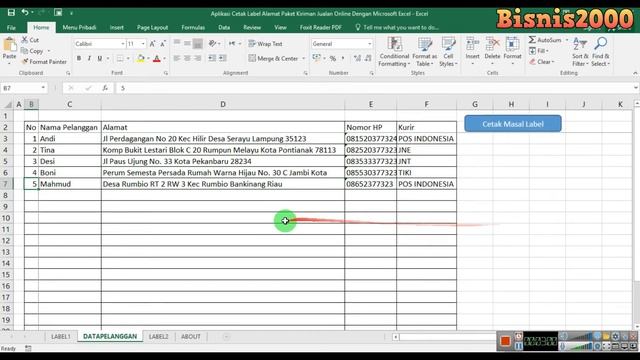Toggle underline formatting

point(100,58)
